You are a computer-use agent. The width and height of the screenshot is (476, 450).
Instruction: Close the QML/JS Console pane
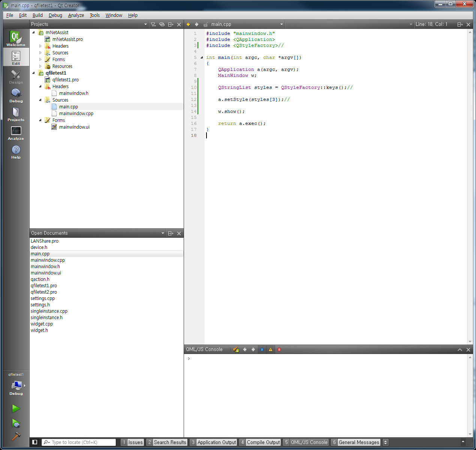469,349
